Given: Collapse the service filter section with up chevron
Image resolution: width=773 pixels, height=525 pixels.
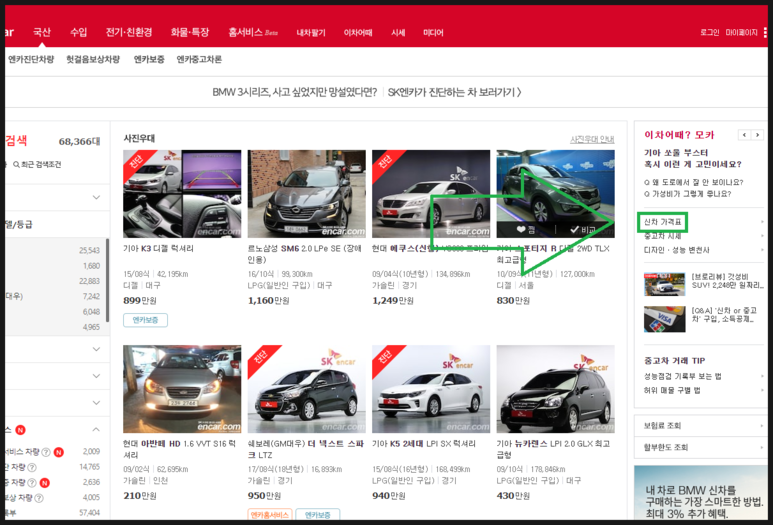Looking at the screenshot, I should 96,429.
